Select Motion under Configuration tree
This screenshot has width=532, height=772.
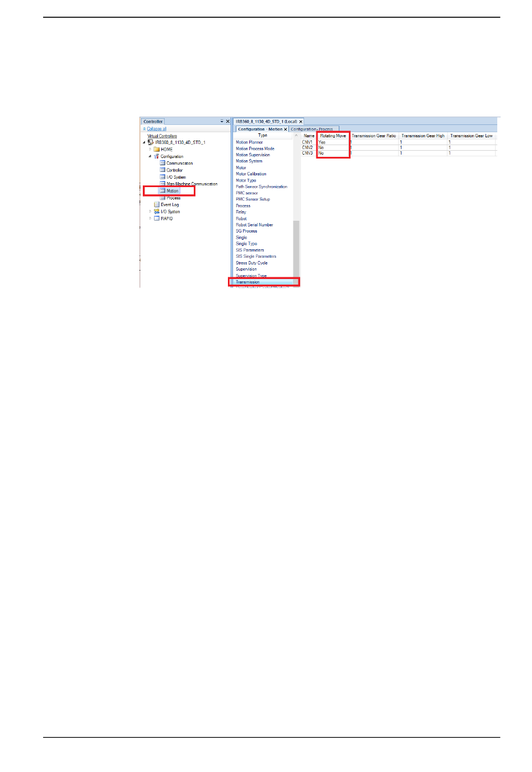click(x=172, y=191)
